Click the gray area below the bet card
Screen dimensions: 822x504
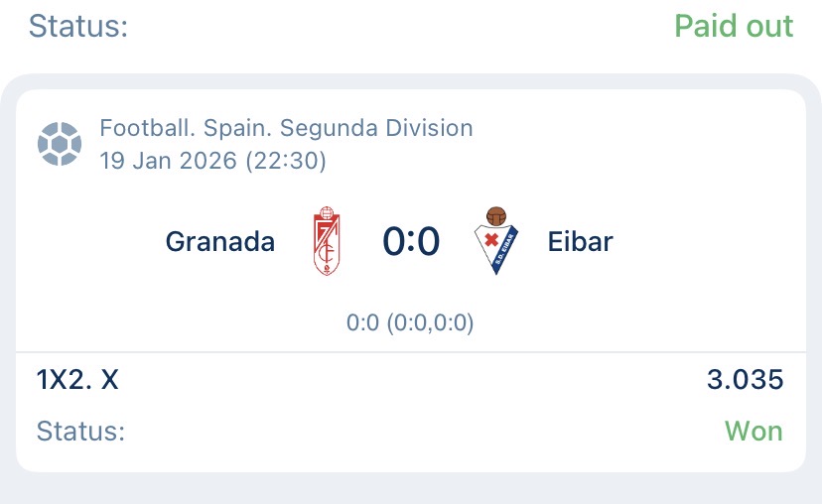point(411,489)
